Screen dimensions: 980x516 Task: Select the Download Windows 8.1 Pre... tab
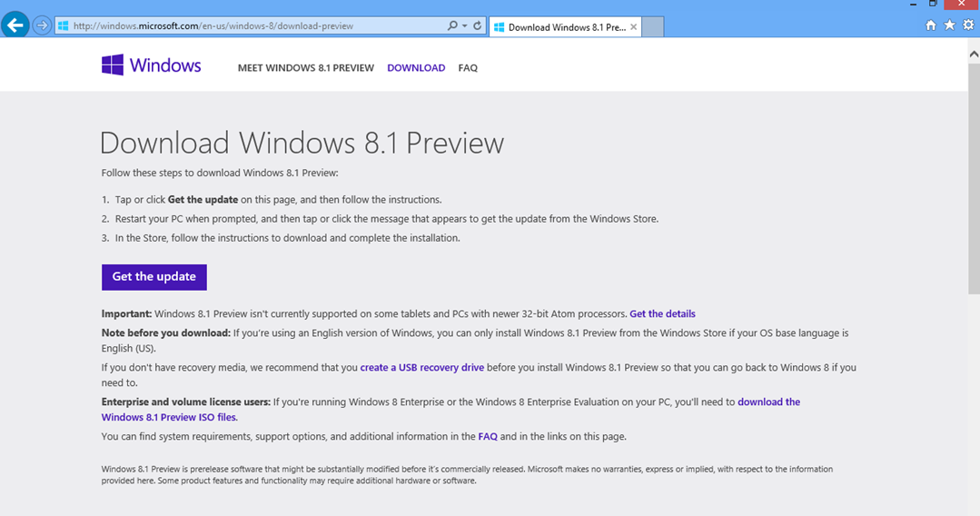click(565, 27)
